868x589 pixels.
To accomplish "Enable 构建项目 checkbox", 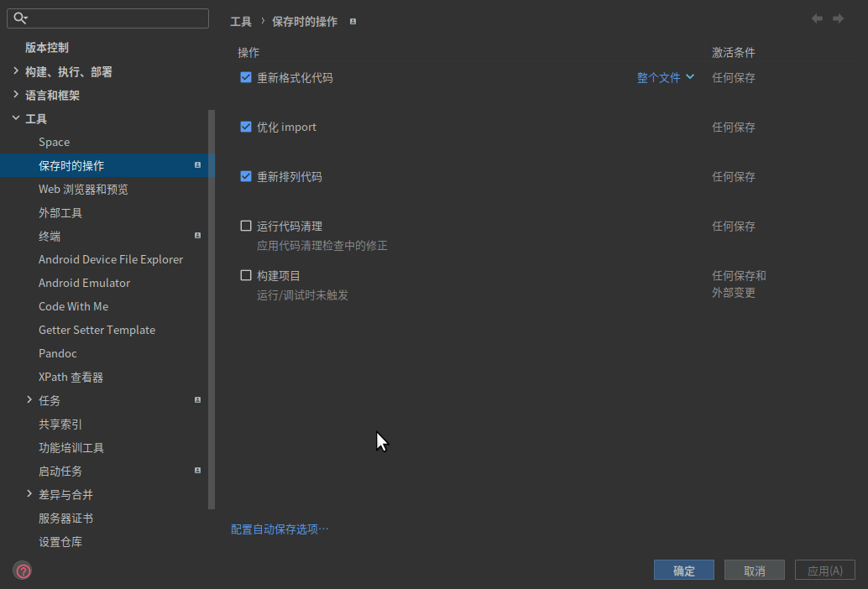I will 246,275.
